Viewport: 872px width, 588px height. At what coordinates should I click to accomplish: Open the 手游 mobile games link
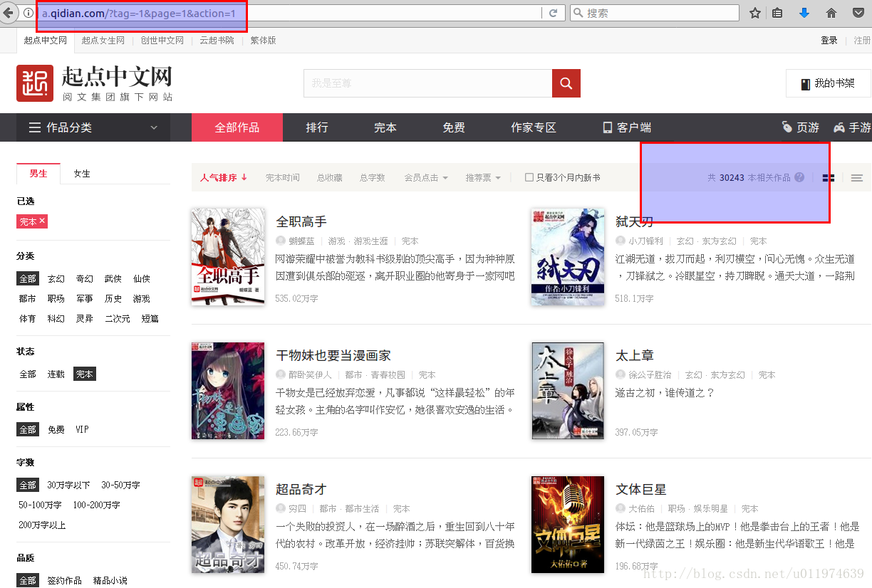click(852, 127)
